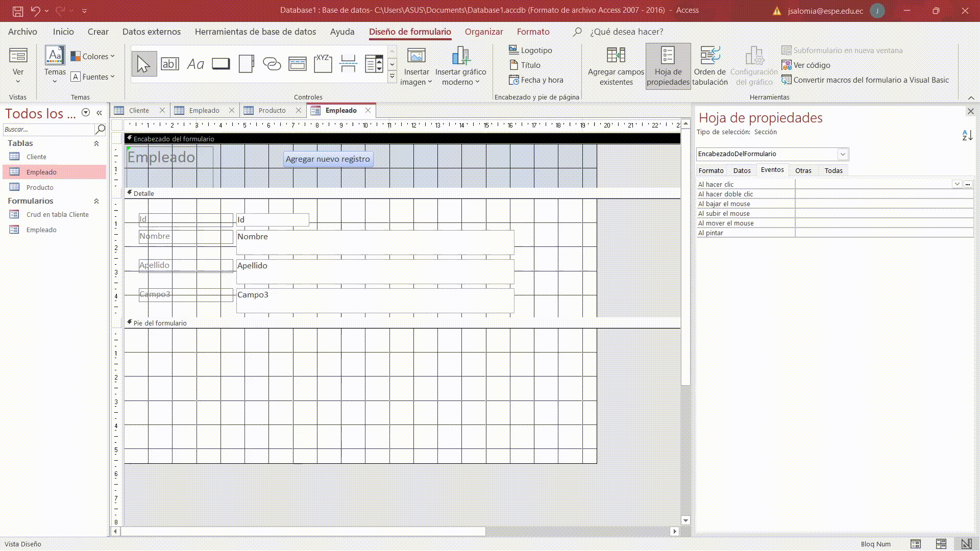Expand the controls gallery more arrow
Image resolution: width=980 pixels, height=551 pixels.
click(392, 77)
